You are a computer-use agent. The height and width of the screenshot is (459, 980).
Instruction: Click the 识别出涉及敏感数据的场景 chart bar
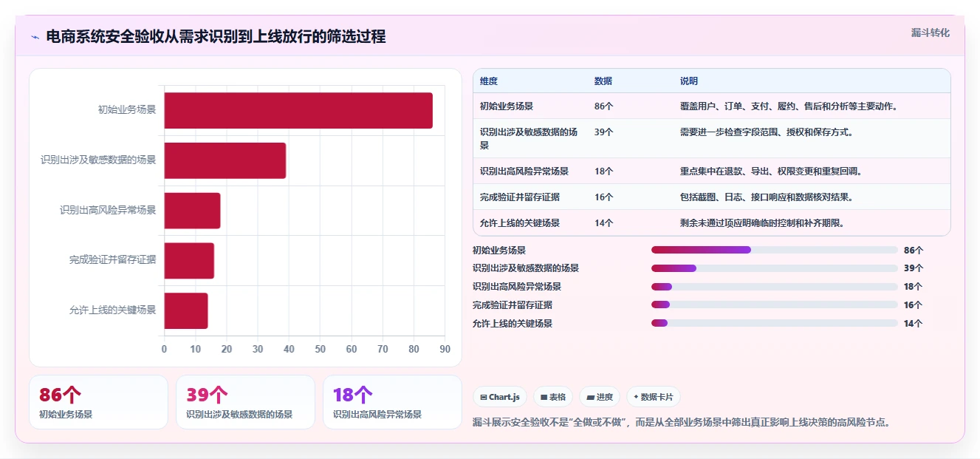coord(225,160)
